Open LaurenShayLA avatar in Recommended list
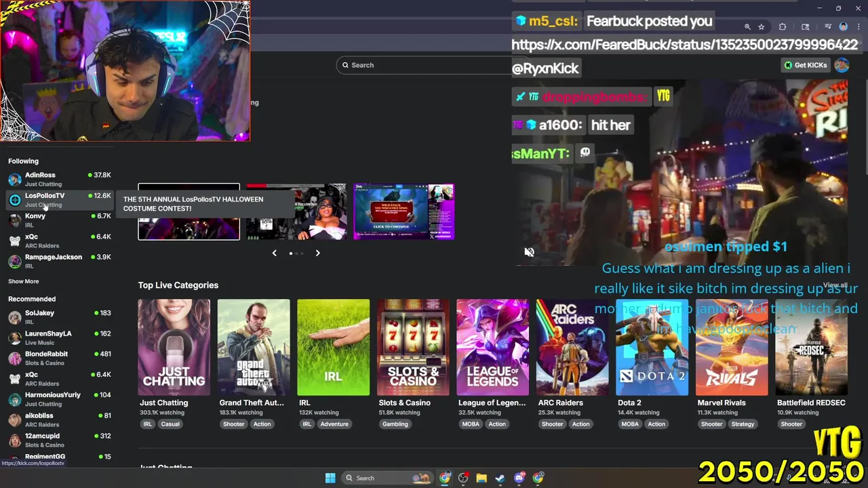 click(15, 338)
